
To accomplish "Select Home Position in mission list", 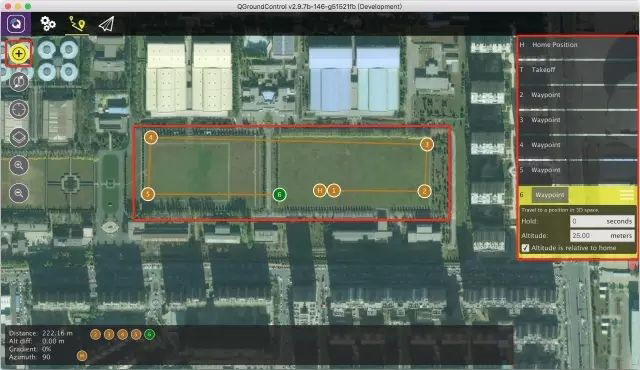I will pos(577,45).
